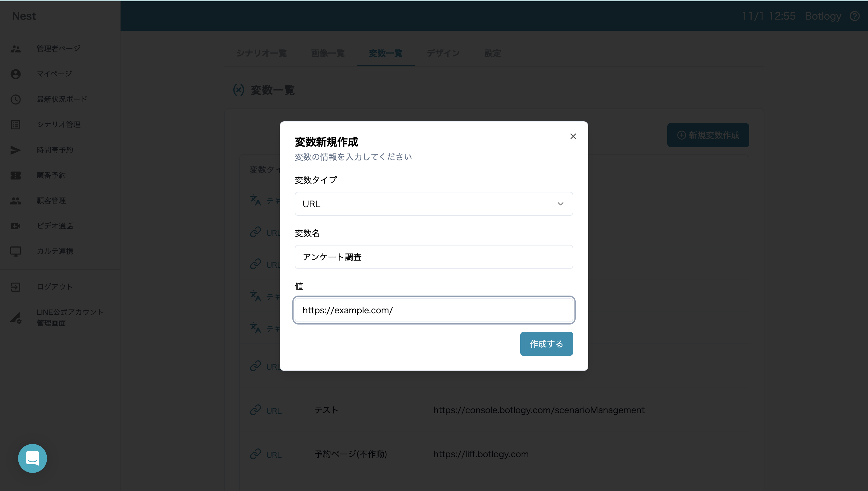Screen dimensions: 868x491
Task: Open the scenario management list icon
Action: 15,125
